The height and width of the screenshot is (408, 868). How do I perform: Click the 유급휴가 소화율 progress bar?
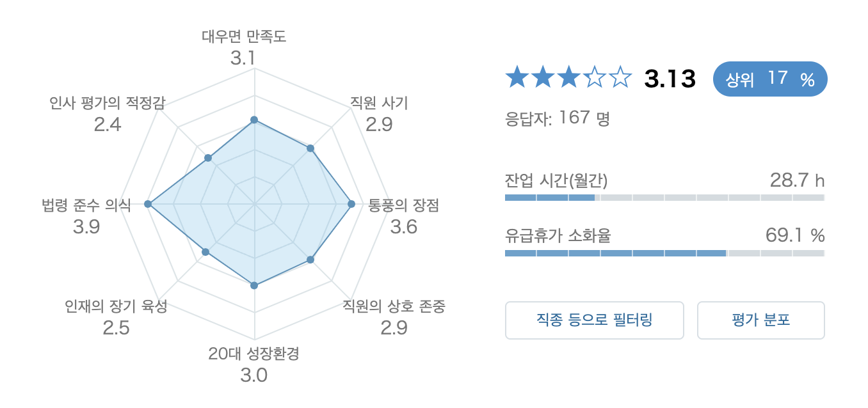tap(664, 253)
